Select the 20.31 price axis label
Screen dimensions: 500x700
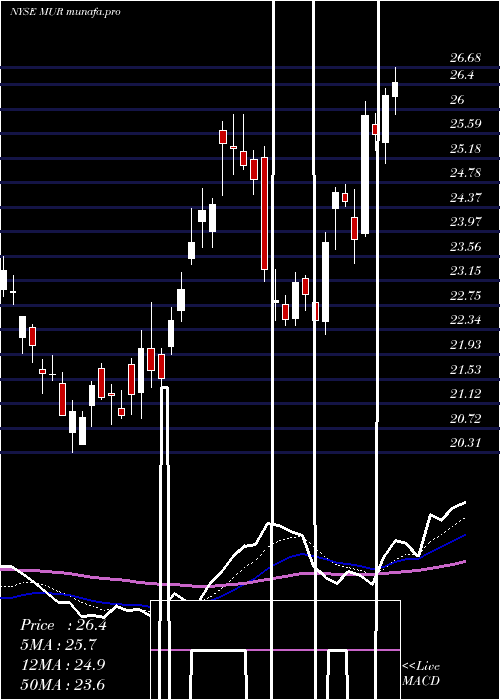pos(466,442)
